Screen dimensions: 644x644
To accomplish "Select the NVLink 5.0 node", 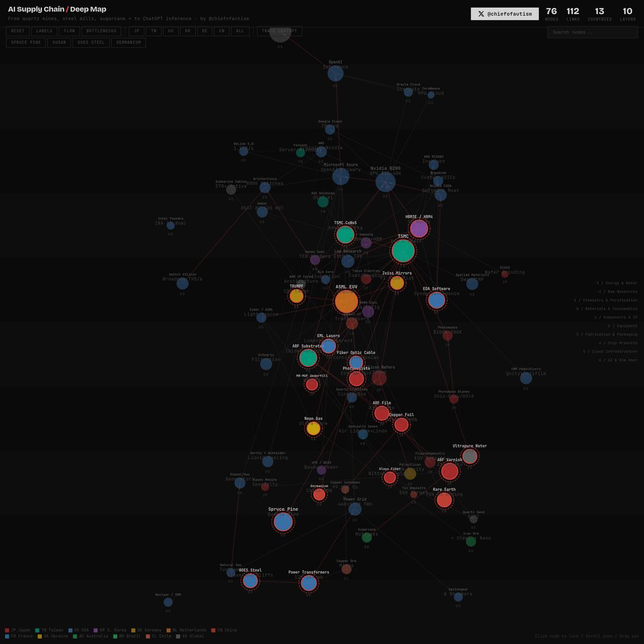I will click(243, 151).
